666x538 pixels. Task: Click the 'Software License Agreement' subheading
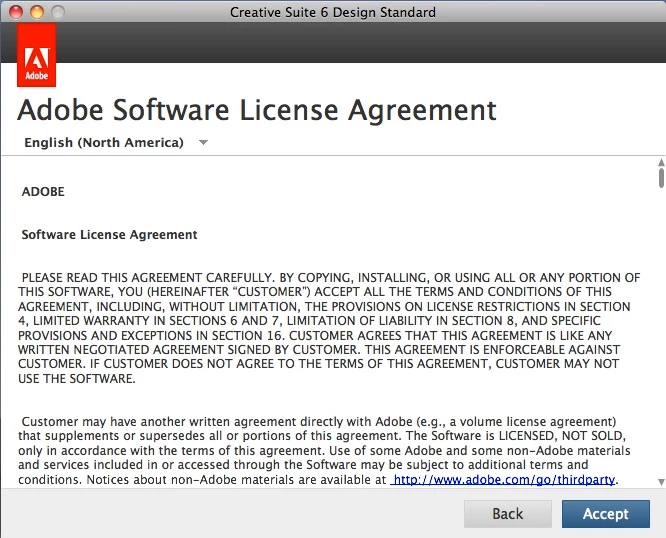110,234
